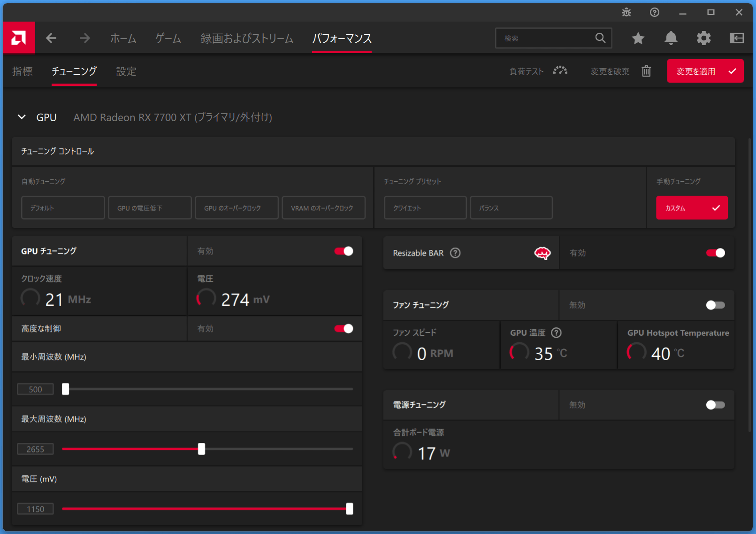This screenshot has width=756, height=534.
Task: Enable the ファン チューニング toggle
Action: pyautogui.click(x=715, y=305)
